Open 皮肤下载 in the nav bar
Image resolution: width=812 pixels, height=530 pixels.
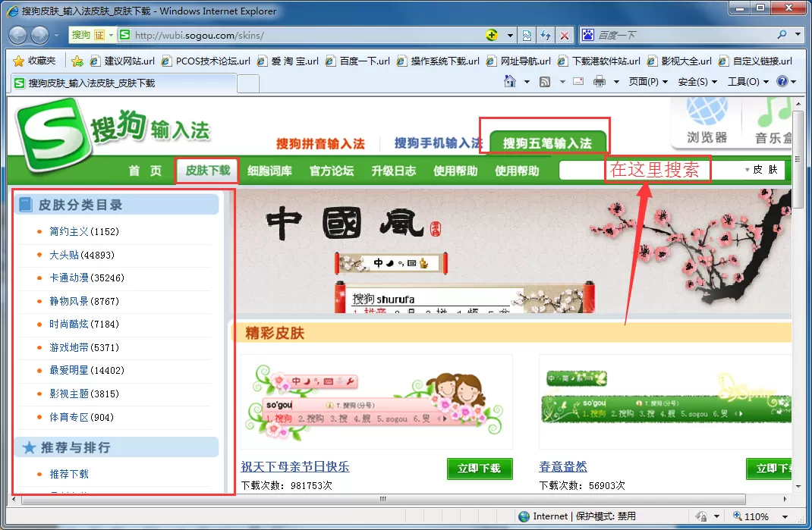(208, 171)
